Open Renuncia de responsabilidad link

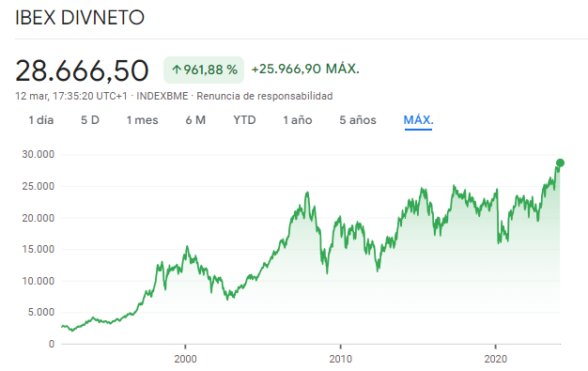[x=265, y=96]
